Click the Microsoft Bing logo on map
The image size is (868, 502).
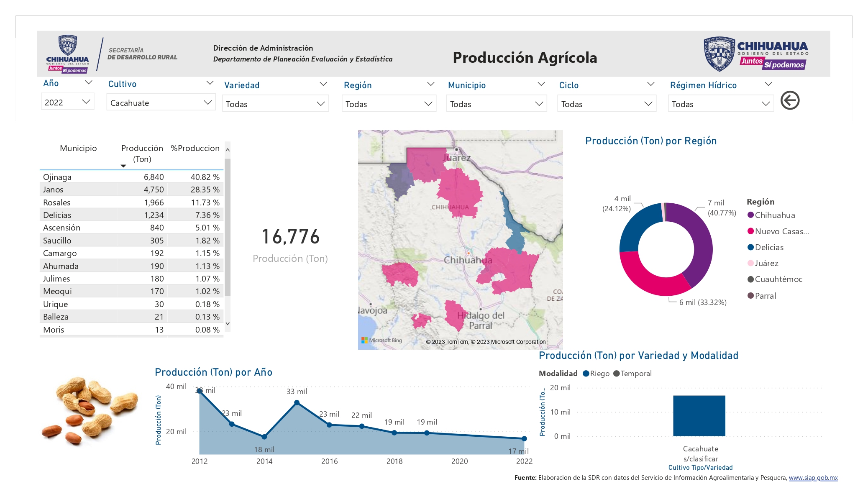tap(382, 341)
